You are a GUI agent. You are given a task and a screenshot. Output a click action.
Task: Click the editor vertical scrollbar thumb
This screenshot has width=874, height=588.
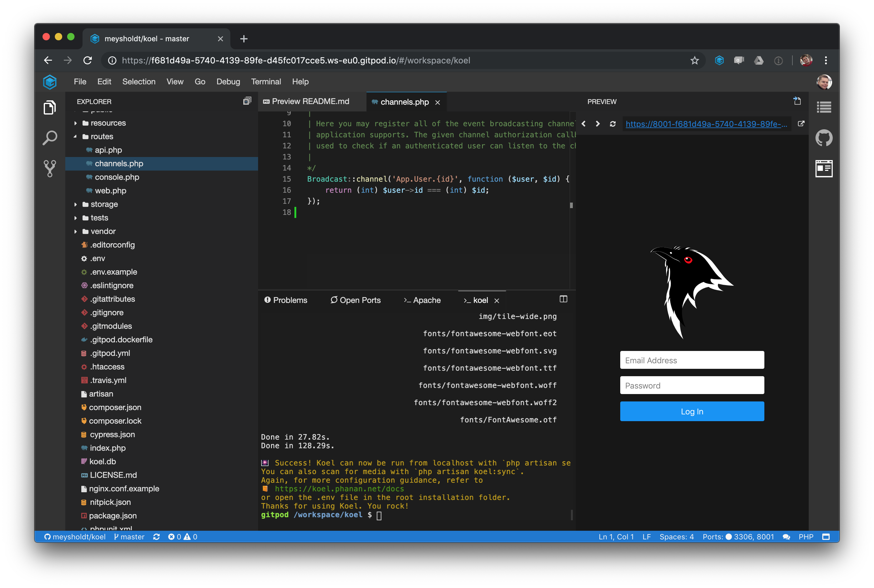[571, 205]
